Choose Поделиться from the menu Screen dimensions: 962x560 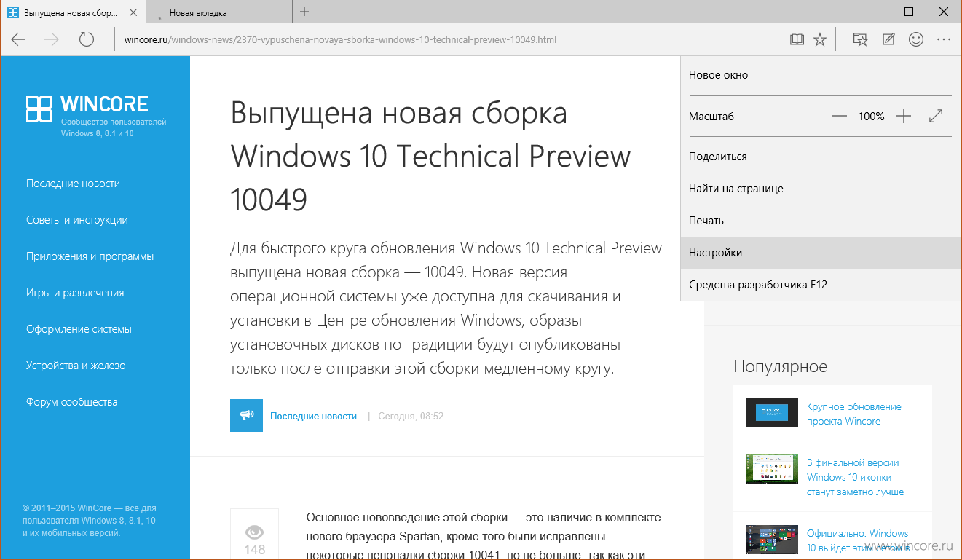[821, 157]
